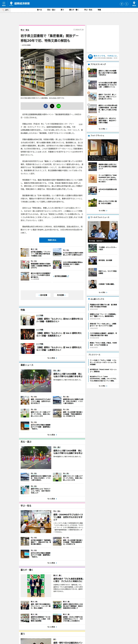The image size is (138, 644).
Task: Click もっと見る under the 特集 section
Action: tap(52, 358)
